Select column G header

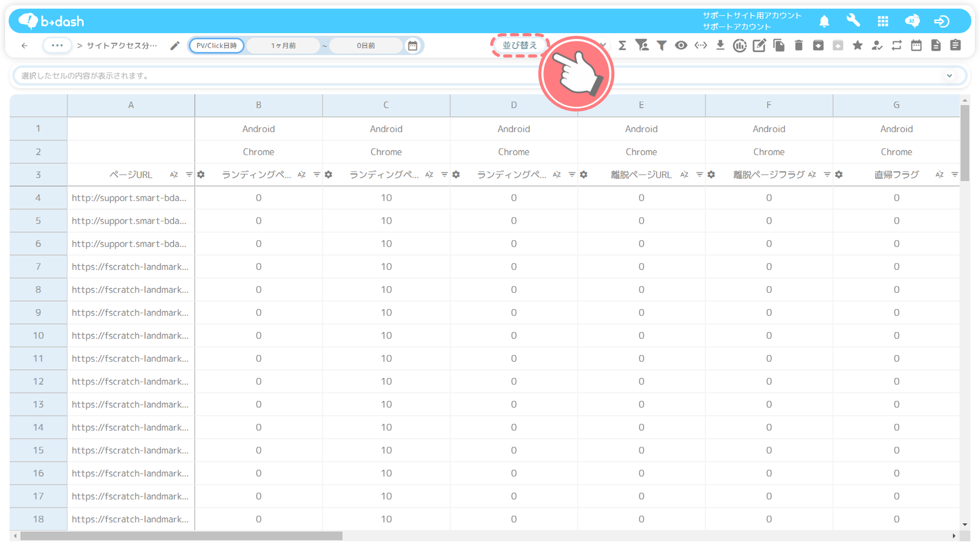897,105
